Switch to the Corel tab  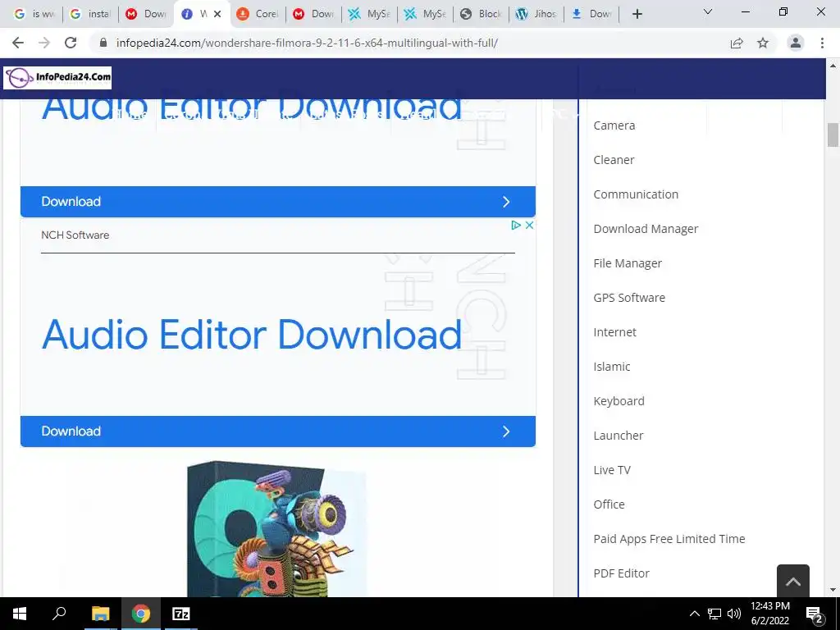pyautogui.click(x=258, y=15)
